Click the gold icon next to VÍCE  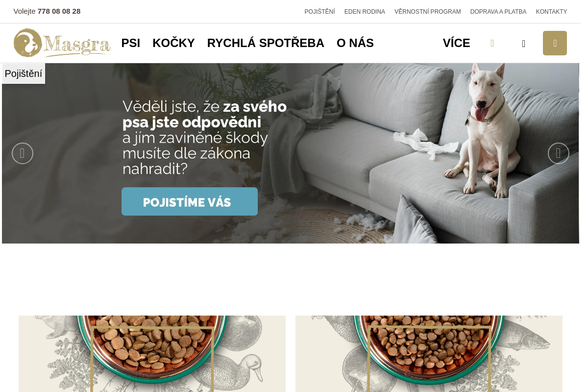[x=492, y=43]
